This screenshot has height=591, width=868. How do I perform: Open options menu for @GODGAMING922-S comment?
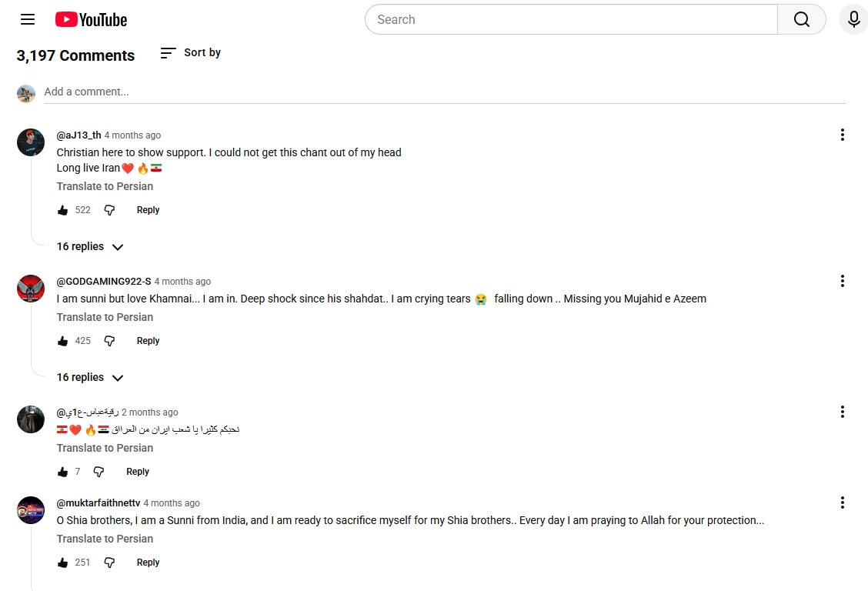tap(842, 281)
